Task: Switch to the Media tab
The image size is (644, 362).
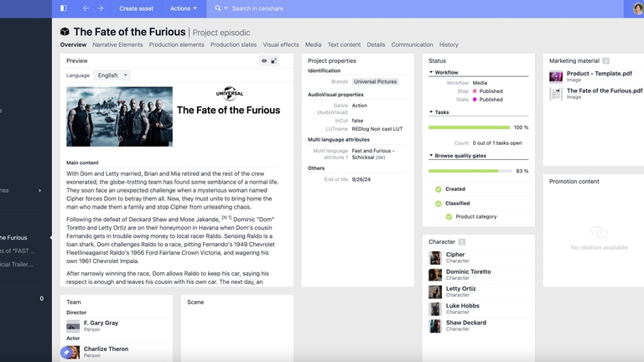Action: (x=313, y=44)
